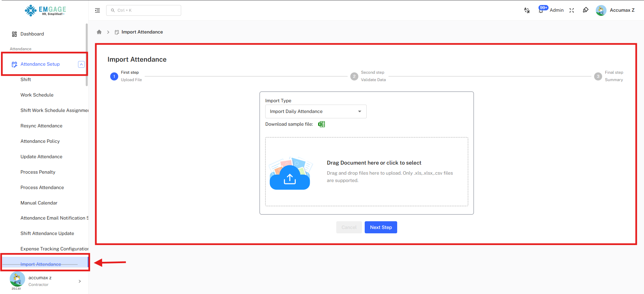This screenshot has height=294, width=644.
Task: Select Work Schedule in sidebar
Action: tap(37, 95)
